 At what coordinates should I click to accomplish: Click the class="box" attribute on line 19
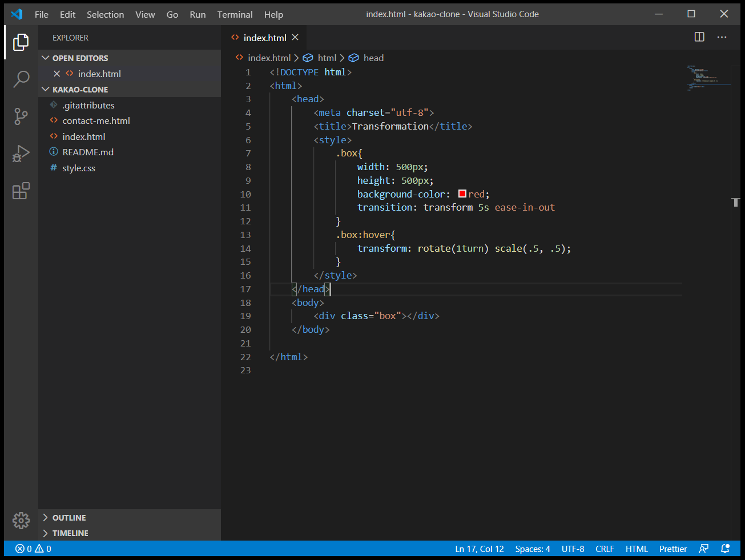point(371,316)
